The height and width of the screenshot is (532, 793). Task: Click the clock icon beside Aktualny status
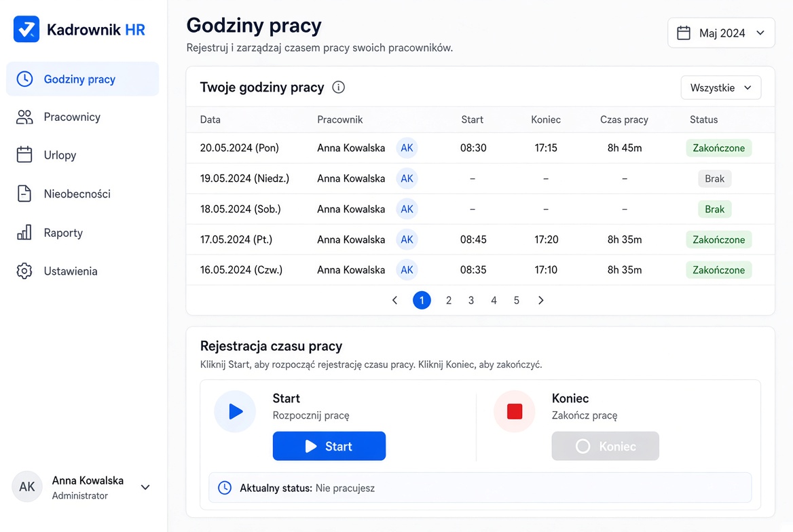pos(225,487)
